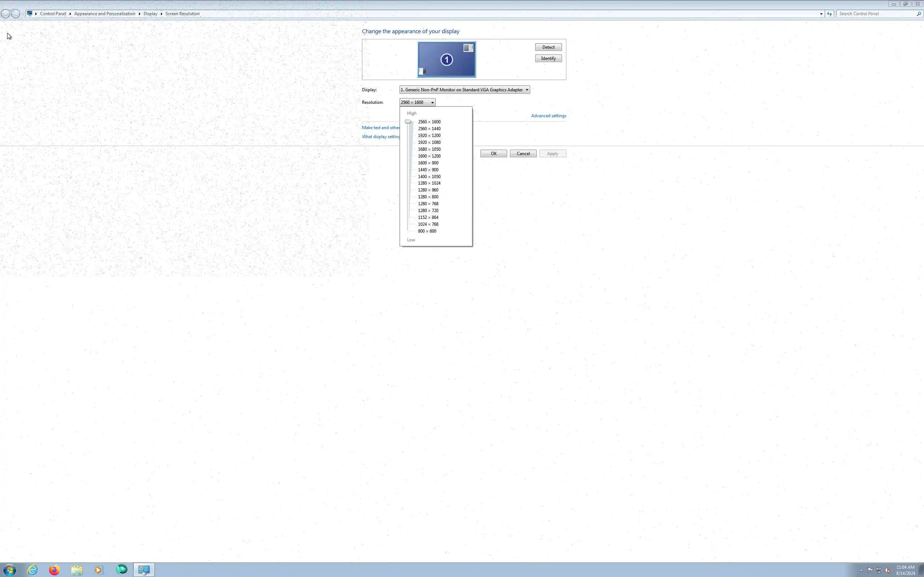Show hidden tray icons arrow

[862, 570]
